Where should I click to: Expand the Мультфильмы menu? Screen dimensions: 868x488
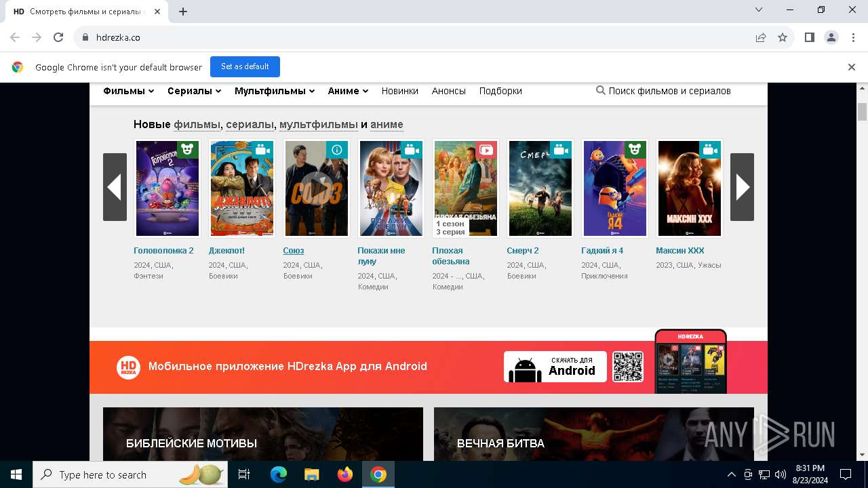click(275, 91)
